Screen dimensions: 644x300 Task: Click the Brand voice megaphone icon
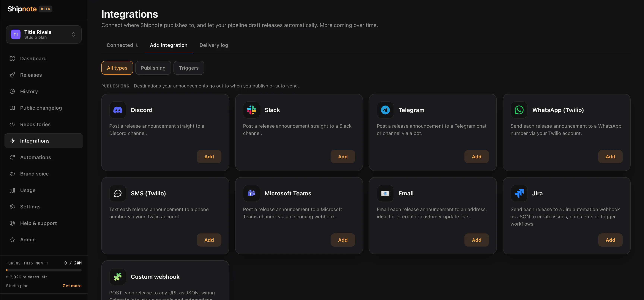[x=12, y=174]
